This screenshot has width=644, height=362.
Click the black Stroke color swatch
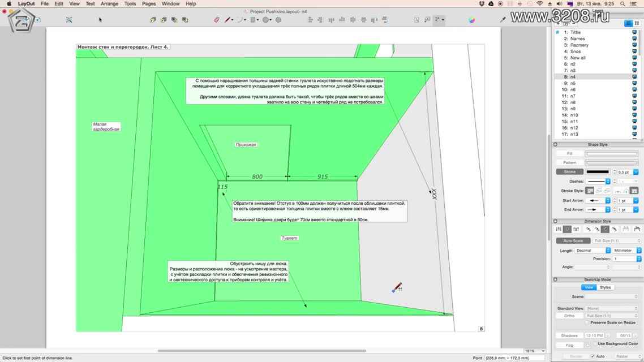click(598, 172)
